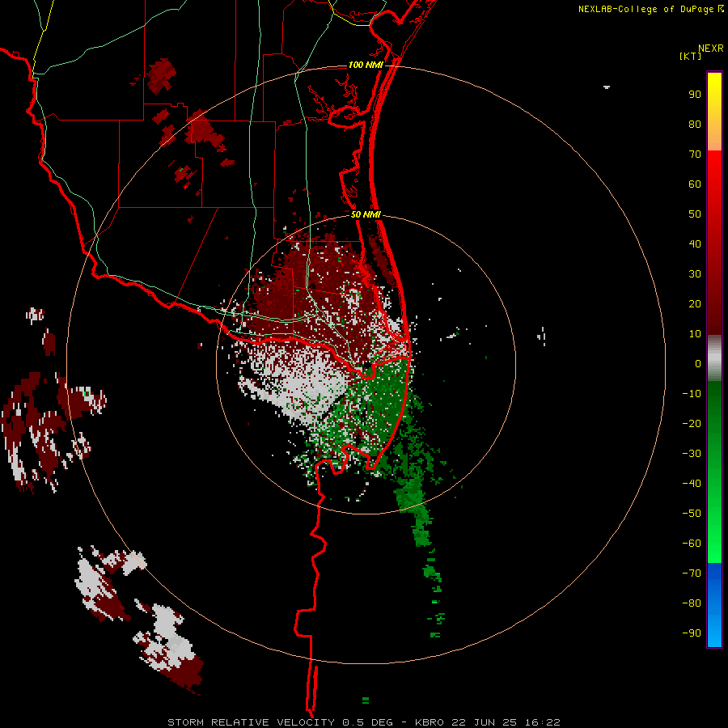Click the -60 tick label on velocity scale
This screenshot has width=728, height=728.
click(x=692, y=544)
